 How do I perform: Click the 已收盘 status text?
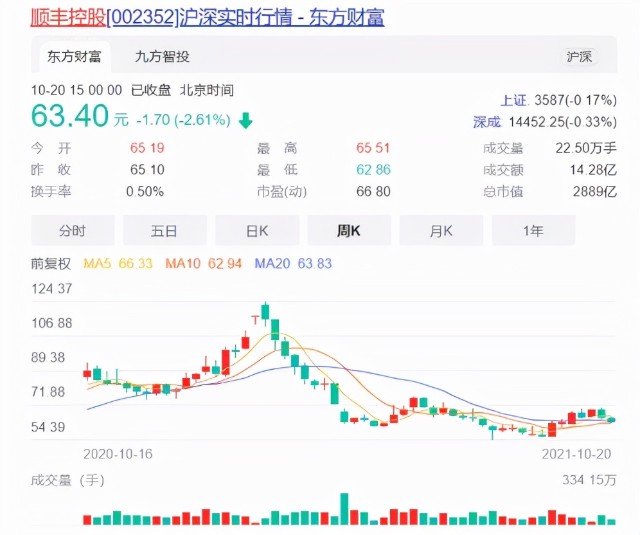[x=151, y=90]
